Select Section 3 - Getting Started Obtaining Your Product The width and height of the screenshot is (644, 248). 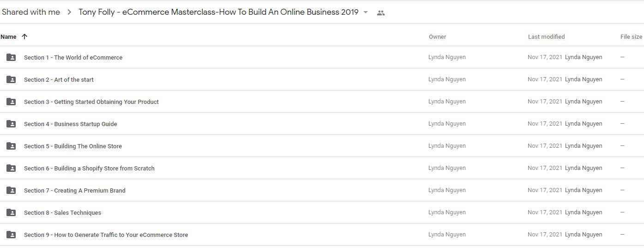[x=322, y=102]
